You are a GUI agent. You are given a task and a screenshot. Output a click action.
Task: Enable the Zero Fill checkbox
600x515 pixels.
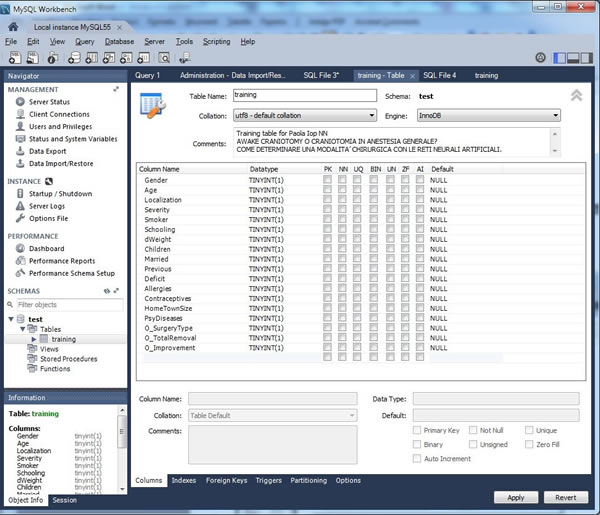tap(529, 444)
